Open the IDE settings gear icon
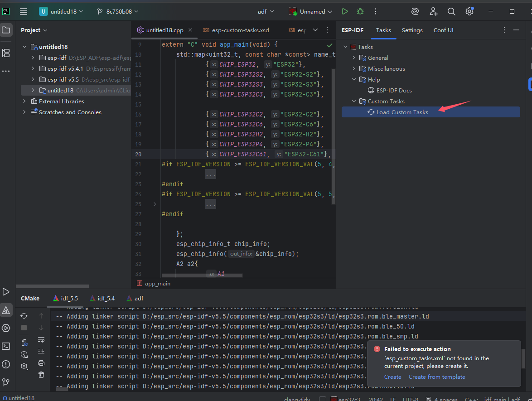The image size is (532, 401). (x=469, y=11)
